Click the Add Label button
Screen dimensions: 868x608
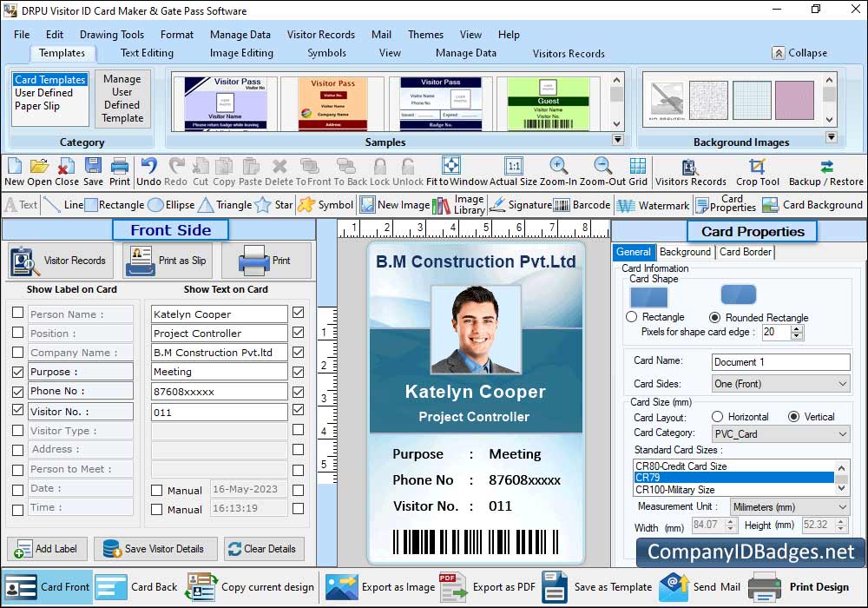click(47, 549)
